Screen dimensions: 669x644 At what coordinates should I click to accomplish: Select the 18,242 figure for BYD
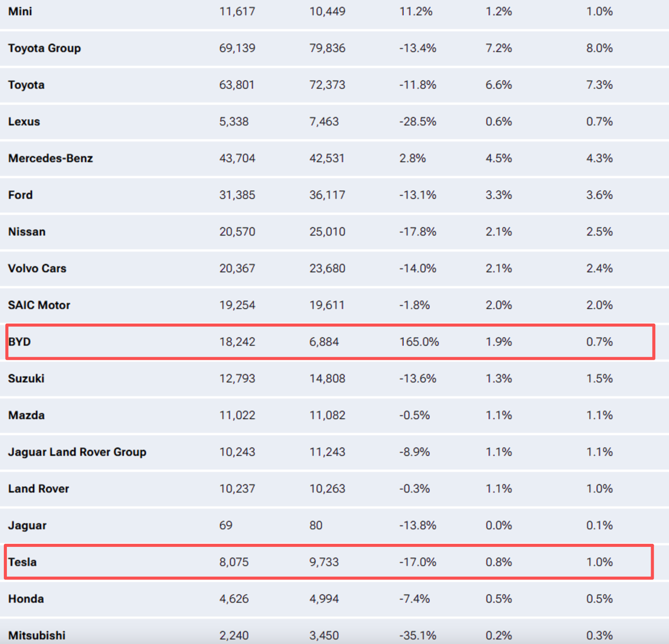point(237,342)
